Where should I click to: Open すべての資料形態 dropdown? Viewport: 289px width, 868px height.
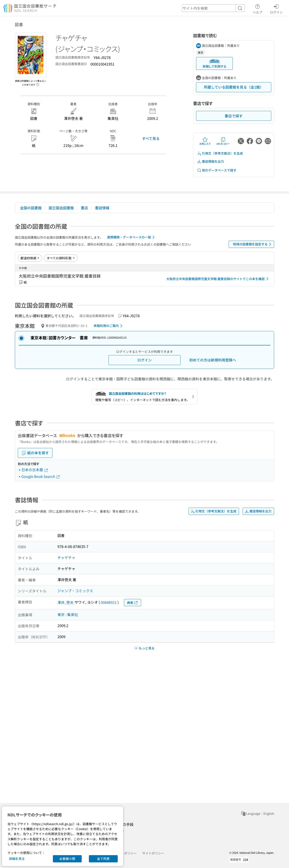pos(61,258)
